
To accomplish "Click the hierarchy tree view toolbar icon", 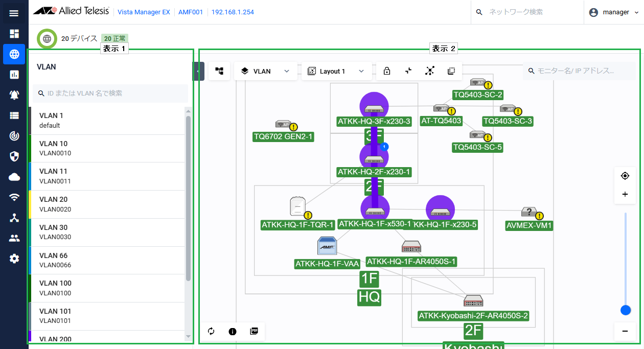I will tap(219, 71).
